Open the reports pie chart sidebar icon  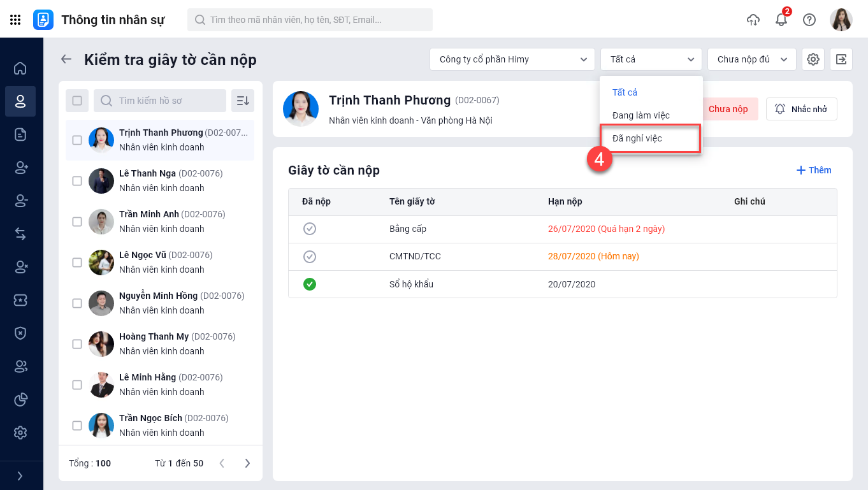click(20, 400)
